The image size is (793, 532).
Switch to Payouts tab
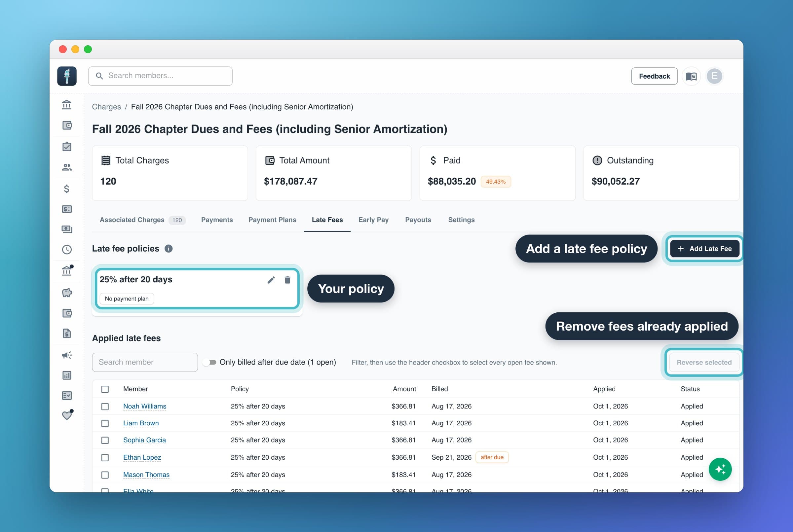(x=418, y=220)
